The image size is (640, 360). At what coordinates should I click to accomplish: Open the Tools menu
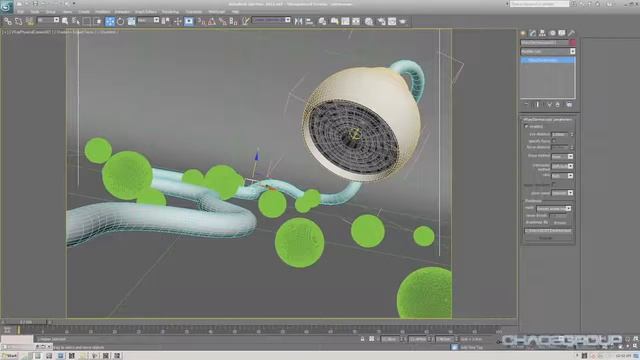tap(35, 12)
